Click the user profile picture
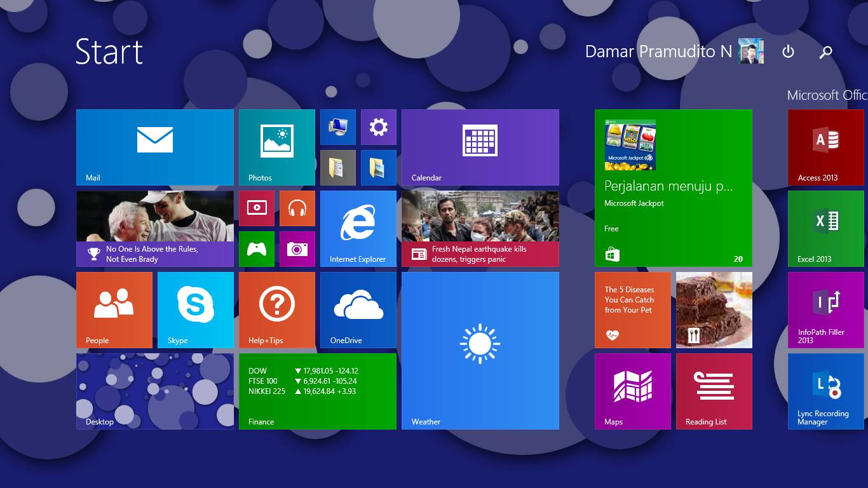This screenshot has width=868, height=488. (751, 51)
